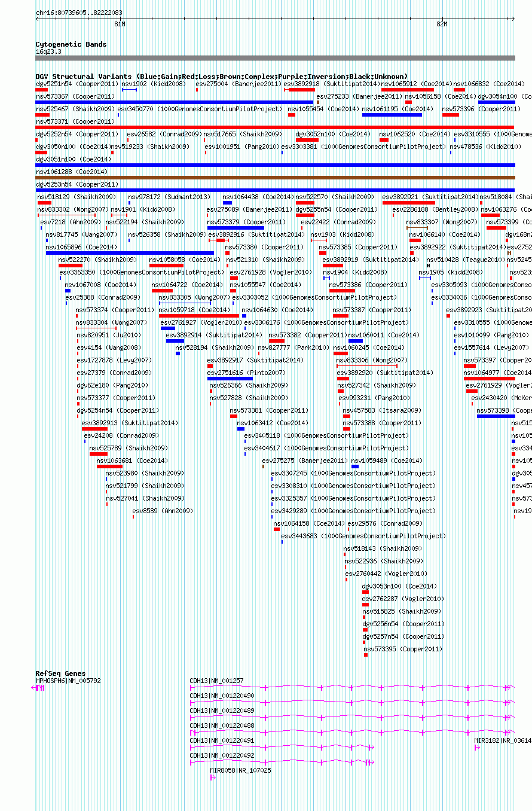This screenshot has width=532, height=811.
Task: Open variant nsv573367 (Cooper2011) label
Action: pos(75,96)
